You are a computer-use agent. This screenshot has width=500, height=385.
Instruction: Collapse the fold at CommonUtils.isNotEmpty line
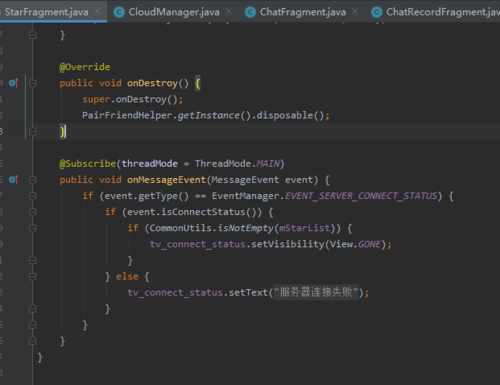[32, 228]
